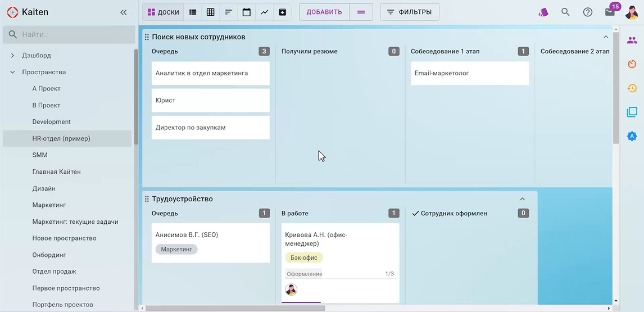Open the chart reports icon
The image size is (644, 312).
(265, 12)
